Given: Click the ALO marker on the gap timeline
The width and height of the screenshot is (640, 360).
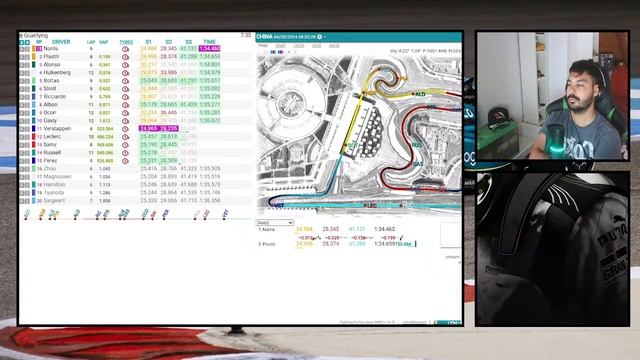Looking at the screenshot, I should coord(76,214).
